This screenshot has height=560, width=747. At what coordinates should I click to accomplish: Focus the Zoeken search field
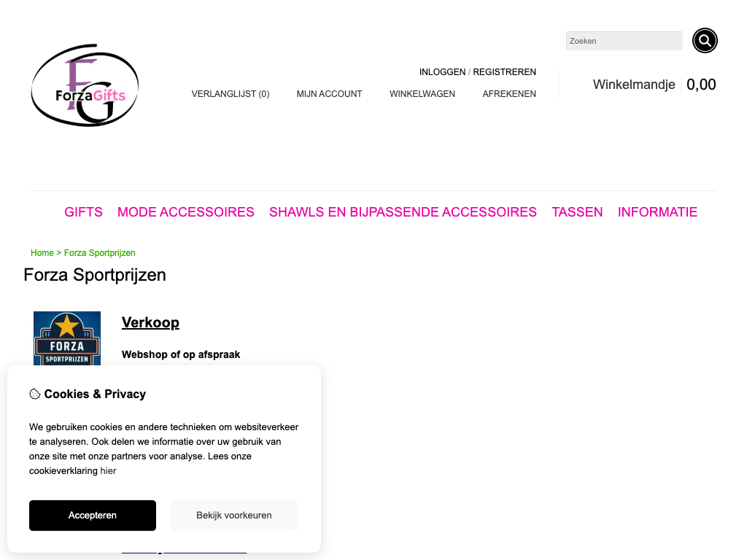coord(624,41)
